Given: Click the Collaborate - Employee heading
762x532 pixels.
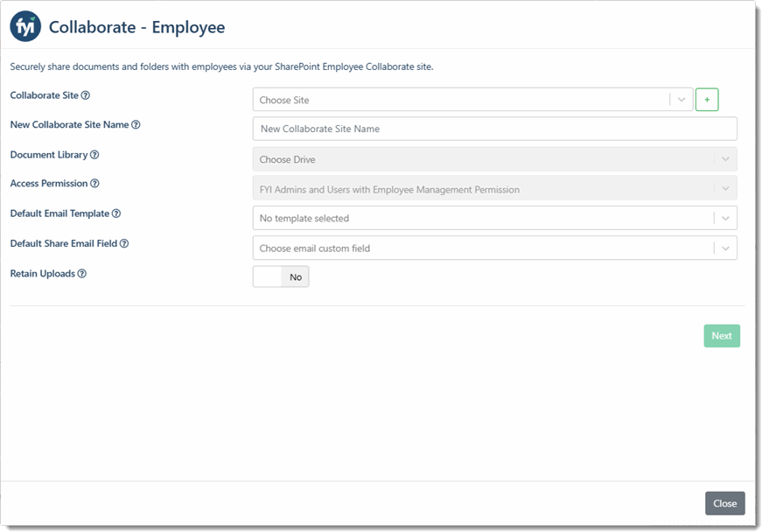Looking at the screenshot, I should [x=137, y=27].
